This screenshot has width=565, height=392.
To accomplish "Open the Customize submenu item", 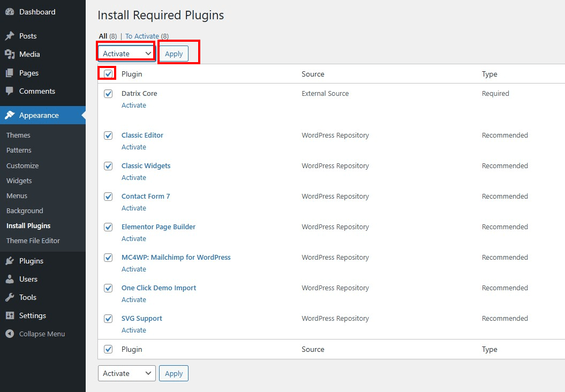I will click(22, 165).
